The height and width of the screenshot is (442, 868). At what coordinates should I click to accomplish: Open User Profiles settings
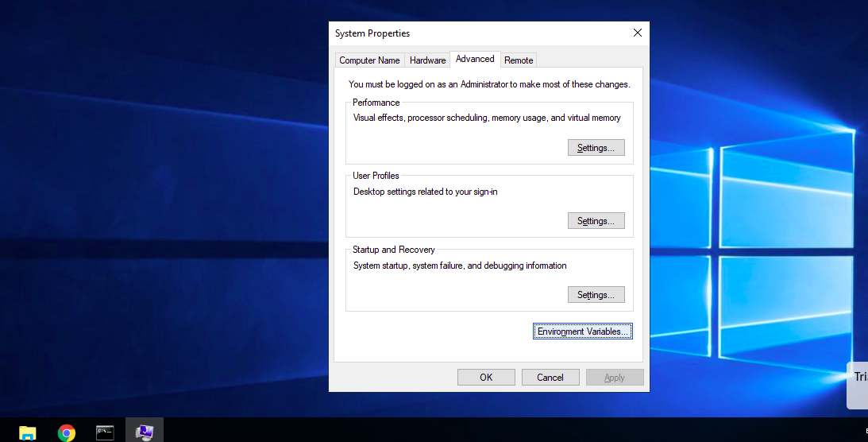pos(596,221)
